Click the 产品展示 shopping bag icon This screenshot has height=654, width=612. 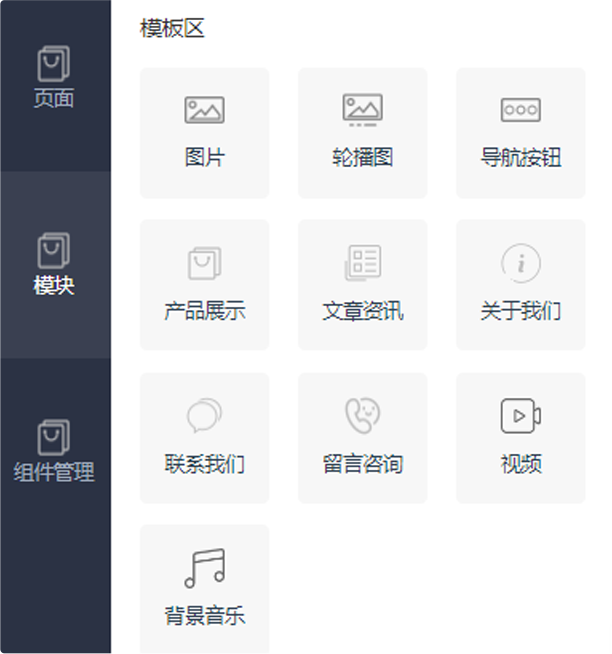click(x=204, y=263)
